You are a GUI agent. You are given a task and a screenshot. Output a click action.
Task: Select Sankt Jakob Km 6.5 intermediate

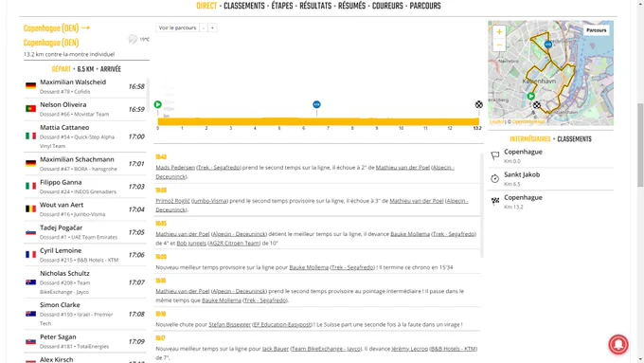click(550, 178)
